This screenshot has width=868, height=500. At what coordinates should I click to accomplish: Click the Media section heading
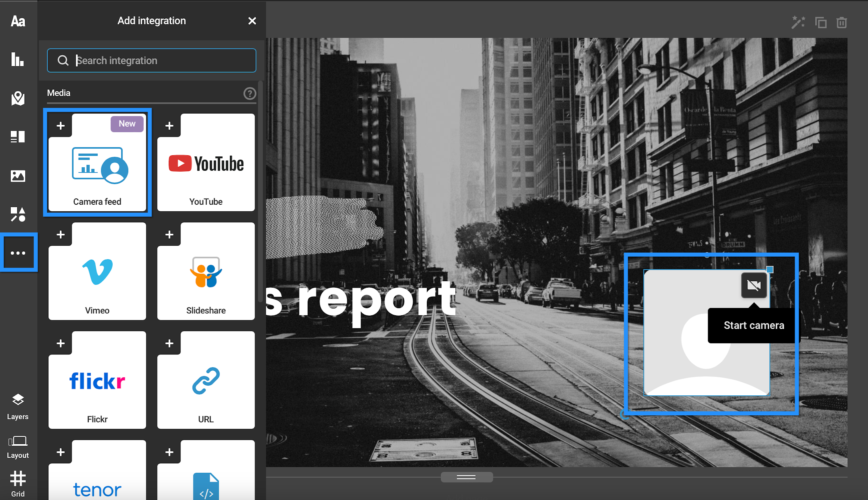point(59,93)
